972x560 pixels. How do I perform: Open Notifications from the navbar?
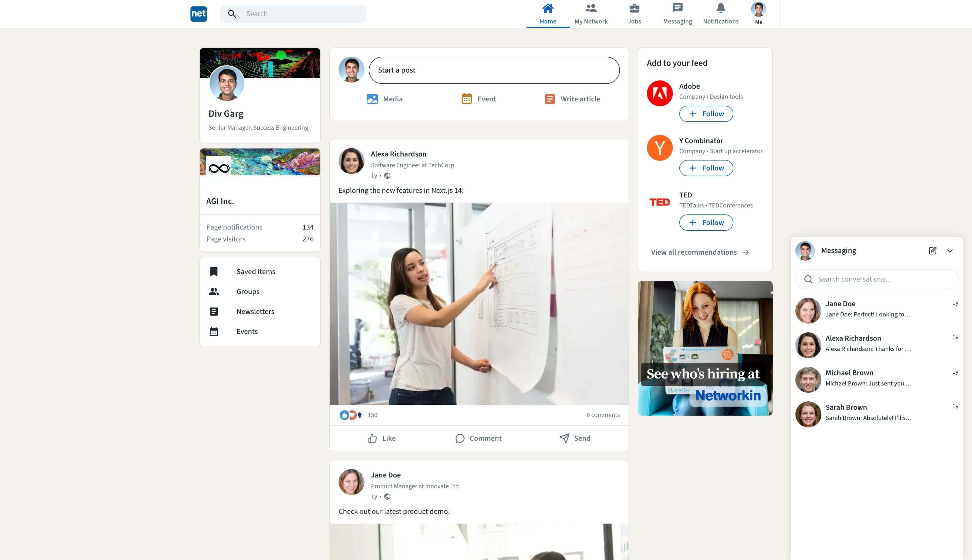720,14
